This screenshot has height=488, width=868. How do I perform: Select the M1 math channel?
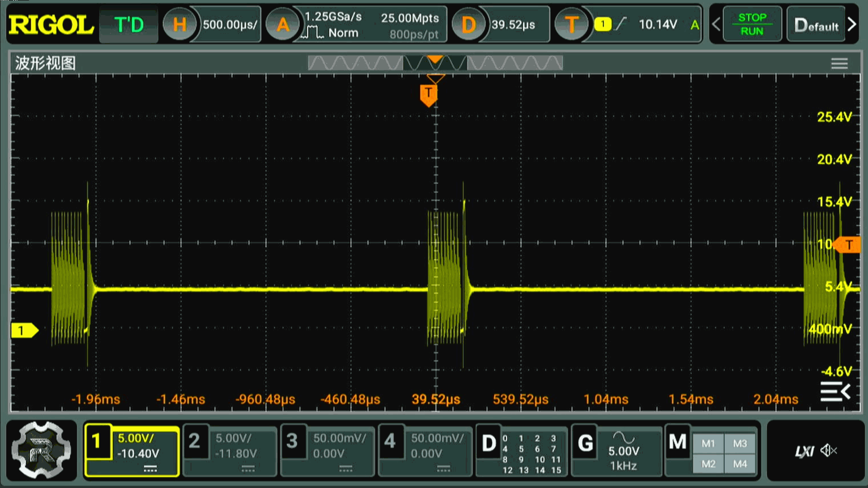pyautogui.click(x=708, y=444)
